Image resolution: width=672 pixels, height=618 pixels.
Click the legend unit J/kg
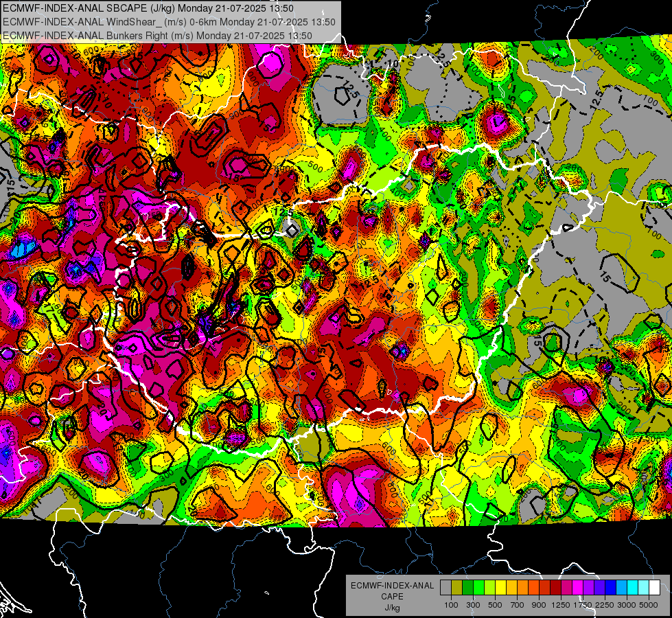392,608
